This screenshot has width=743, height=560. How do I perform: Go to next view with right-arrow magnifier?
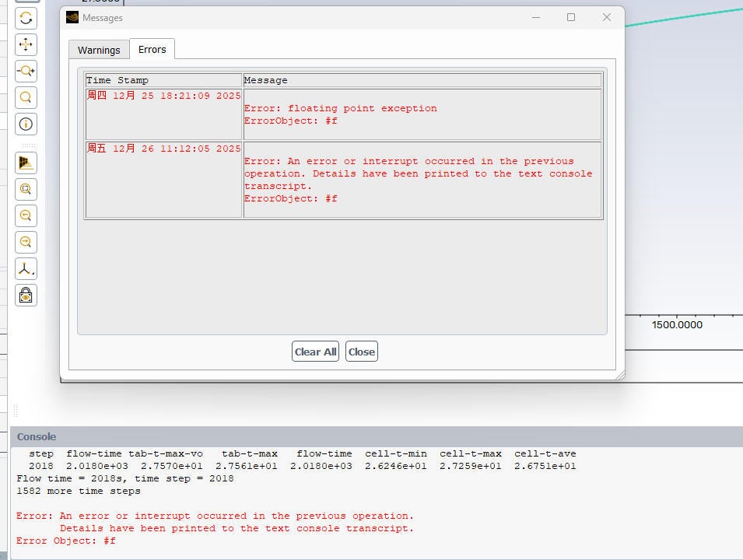(26, 243)
